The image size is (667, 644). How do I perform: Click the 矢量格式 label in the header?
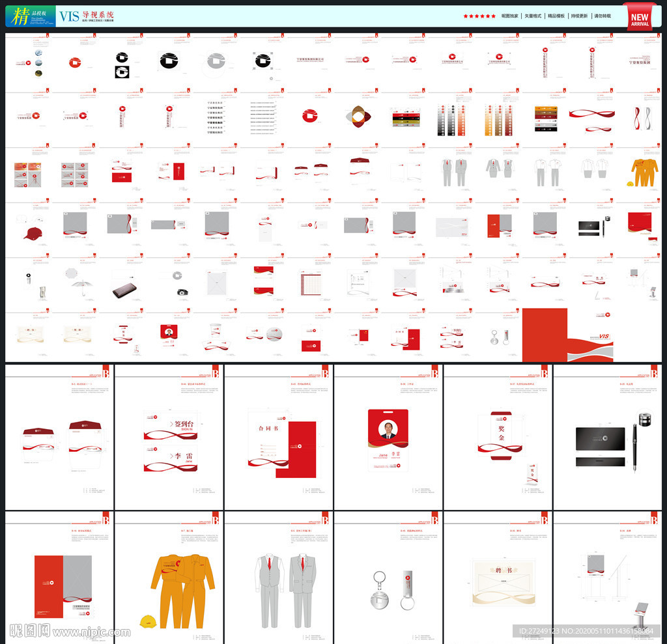(x=533, y=16)
